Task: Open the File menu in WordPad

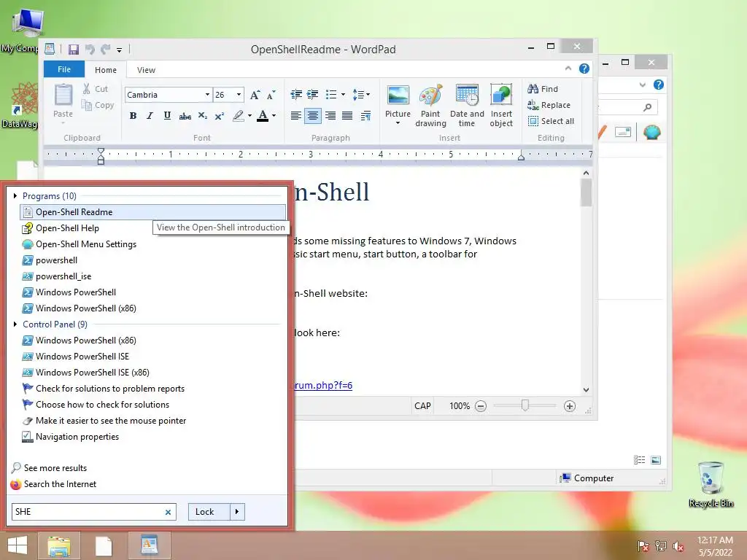Action: pyautogui.click(x=64, y=69)
